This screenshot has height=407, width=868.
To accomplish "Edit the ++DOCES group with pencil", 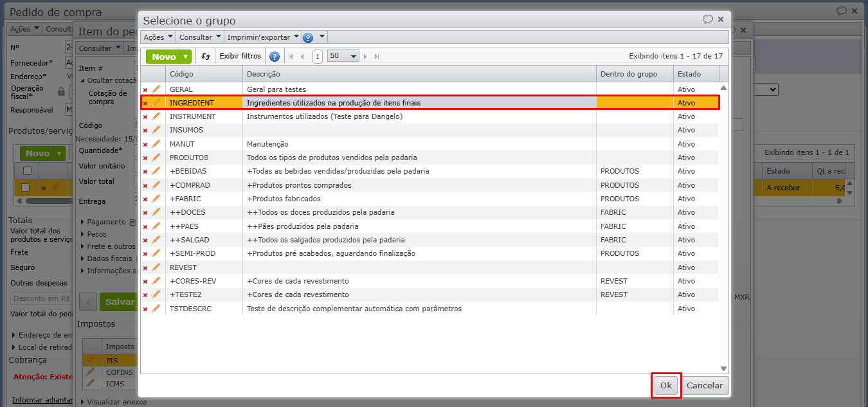I will click(156, 212).
